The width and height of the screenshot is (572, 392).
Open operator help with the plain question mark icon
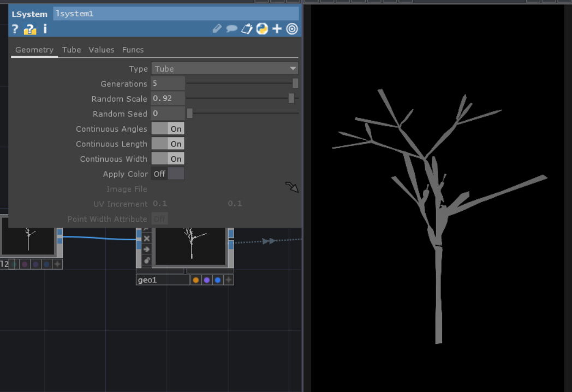click(15, 29)
